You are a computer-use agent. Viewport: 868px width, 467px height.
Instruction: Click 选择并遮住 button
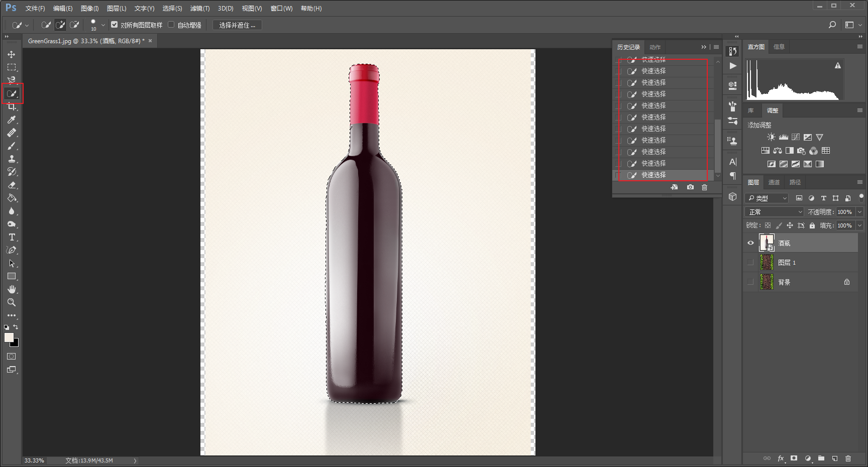click(237, 25)
